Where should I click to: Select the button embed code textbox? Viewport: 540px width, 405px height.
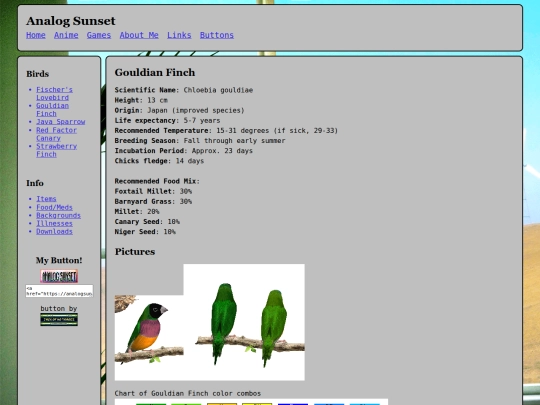tap(59, 291)
